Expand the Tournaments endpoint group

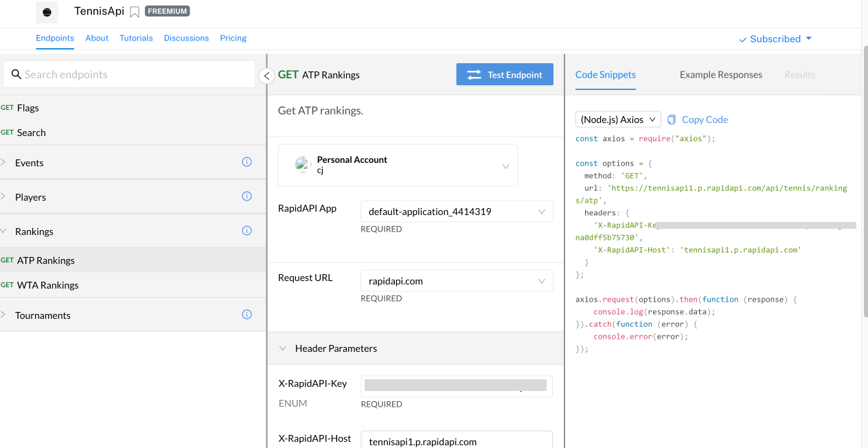pos(43,315)
